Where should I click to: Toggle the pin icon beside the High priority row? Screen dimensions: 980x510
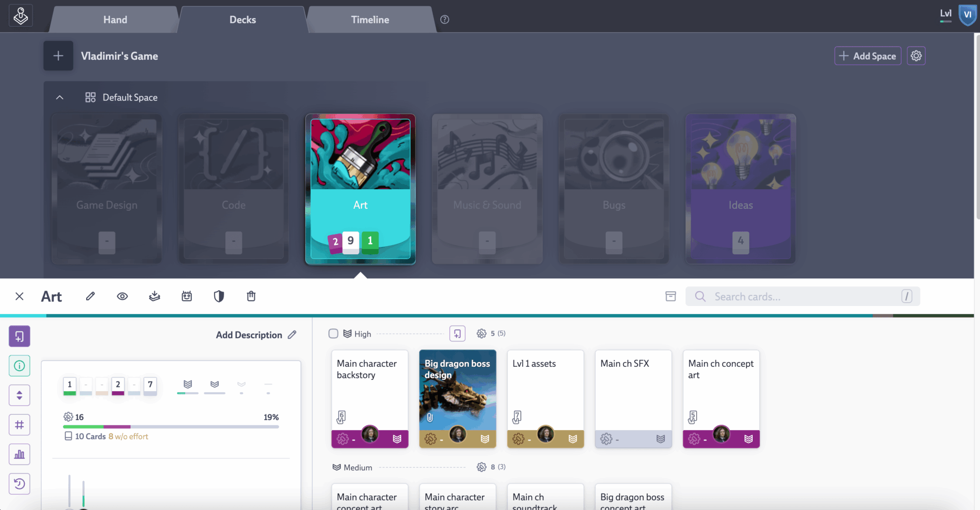pos(457,333)
